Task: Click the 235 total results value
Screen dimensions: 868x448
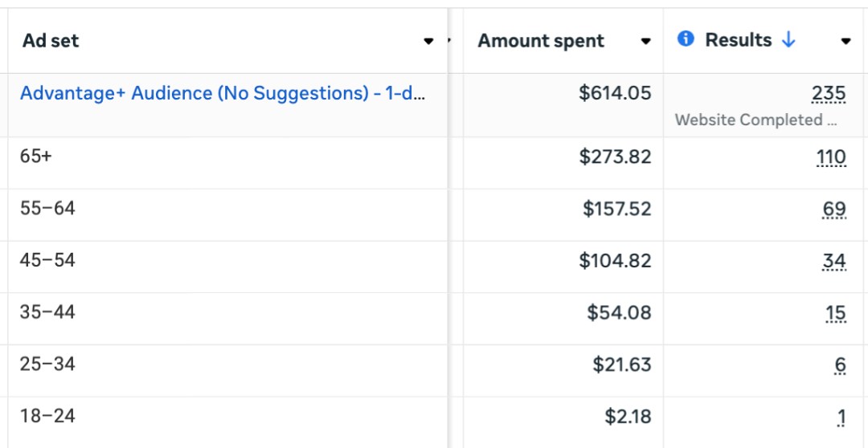Action: [829, 94]
